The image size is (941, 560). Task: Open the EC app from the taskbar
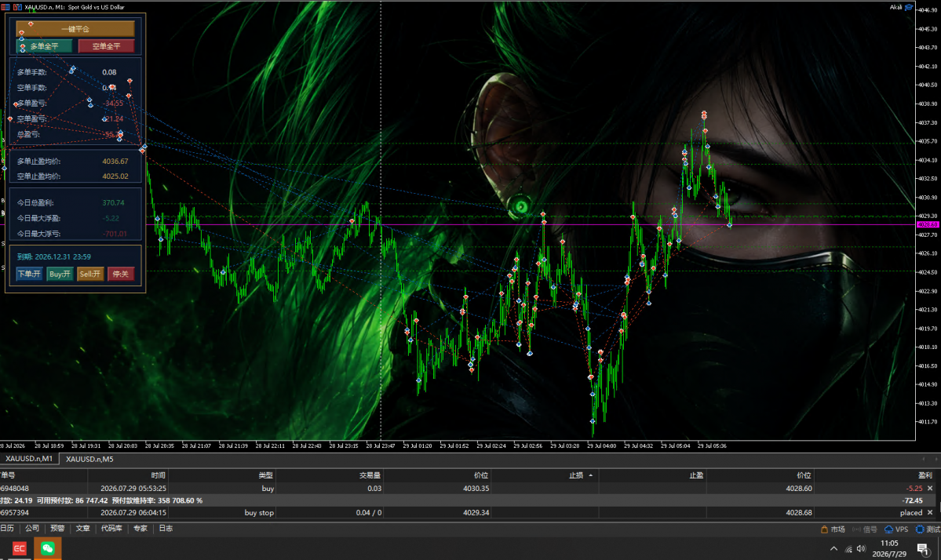pos(19,548)
